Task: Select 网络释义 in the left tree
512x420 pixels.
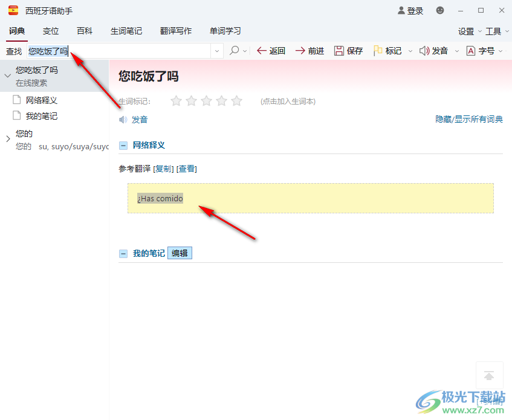Action: point(42,100)
